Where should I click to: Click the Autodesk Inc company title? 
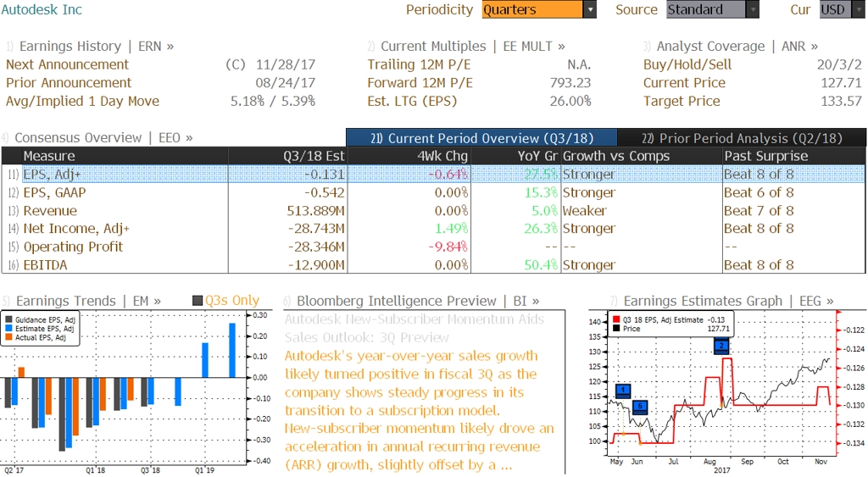(42, 9)
